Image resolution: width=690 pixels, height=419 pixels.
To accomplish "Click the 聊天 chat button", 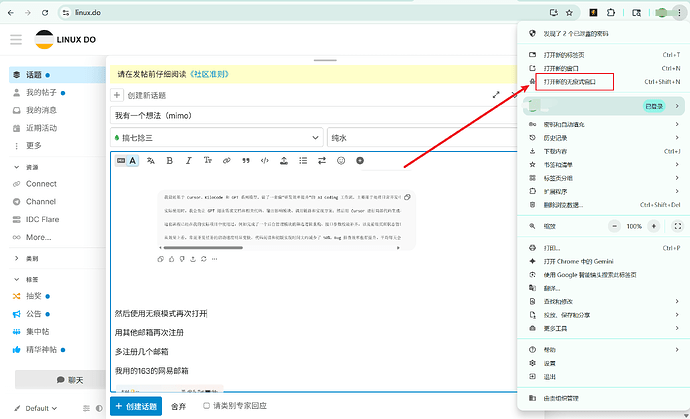I will pyautogui.click(x=61, y=380).
